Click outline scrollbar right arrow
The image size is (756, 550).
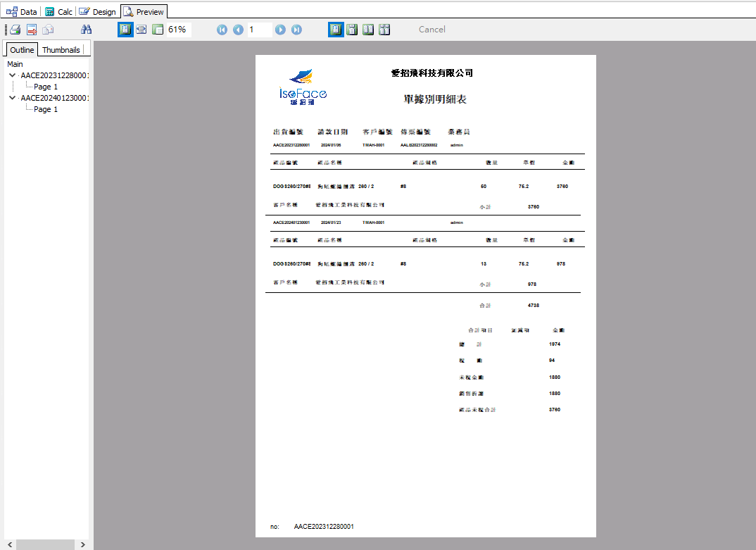coord(83,544)
